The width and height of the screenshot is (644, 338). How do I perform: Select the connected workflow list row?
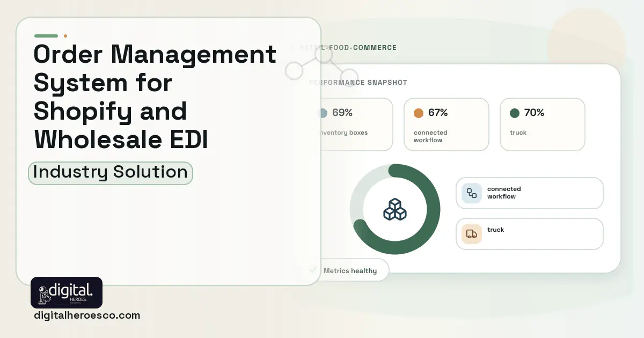click(530, 193)
